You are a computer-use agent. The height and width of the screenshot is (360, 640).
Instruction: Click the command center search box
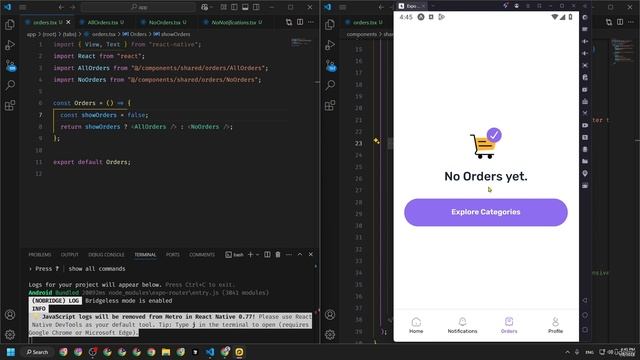[x=139, y=7]
